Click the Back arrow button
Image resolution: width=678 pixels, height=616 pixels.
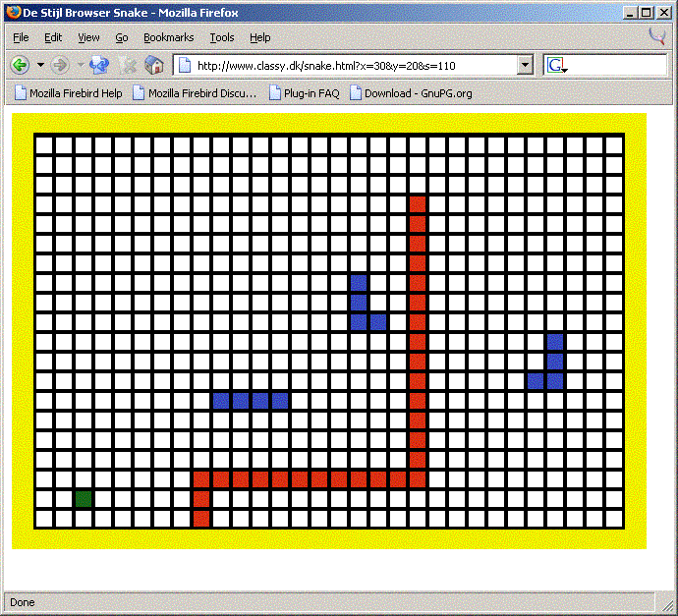(20, 65)
